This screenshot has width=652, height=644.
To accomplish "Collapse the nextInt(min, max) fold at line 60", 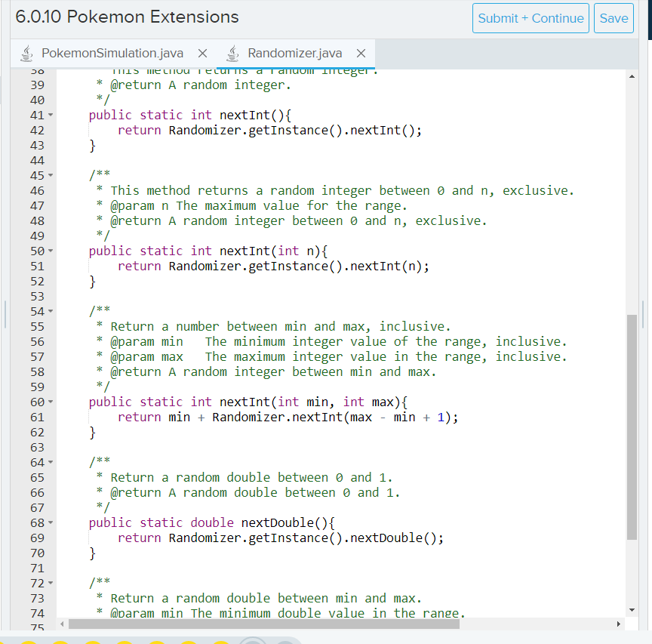I will point(51,402).
